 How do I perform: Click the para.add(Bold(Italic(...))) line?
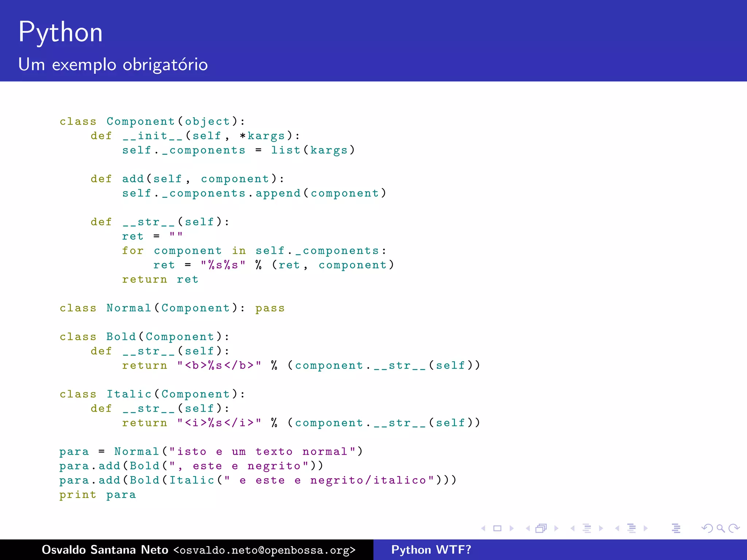coord(258,480)
